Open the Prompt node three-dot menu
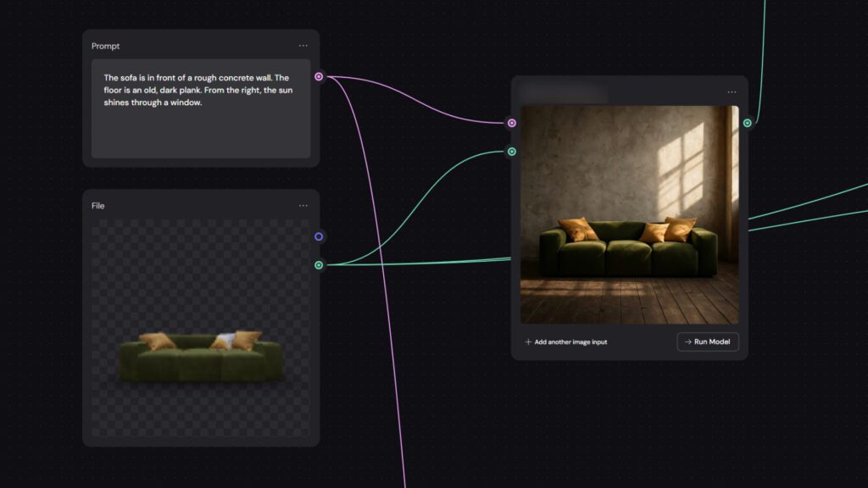 tap(303, 46)
